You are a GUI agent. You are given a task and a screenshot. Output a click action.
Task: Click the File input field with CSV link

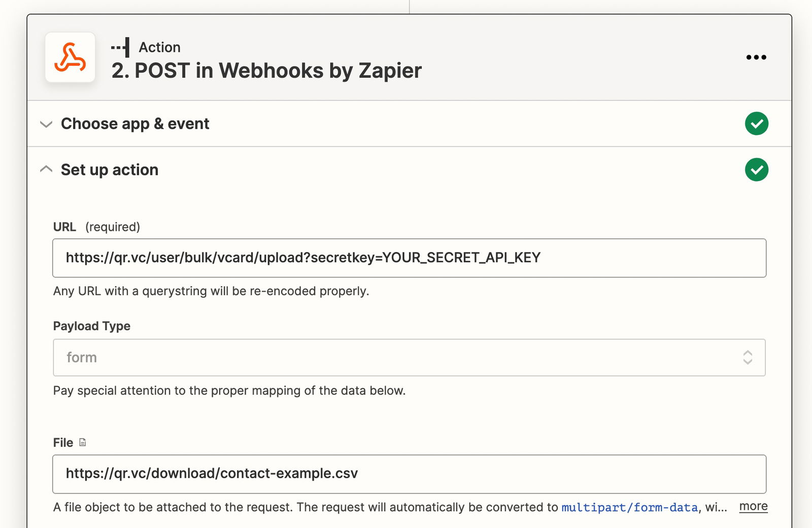(409, 474)
